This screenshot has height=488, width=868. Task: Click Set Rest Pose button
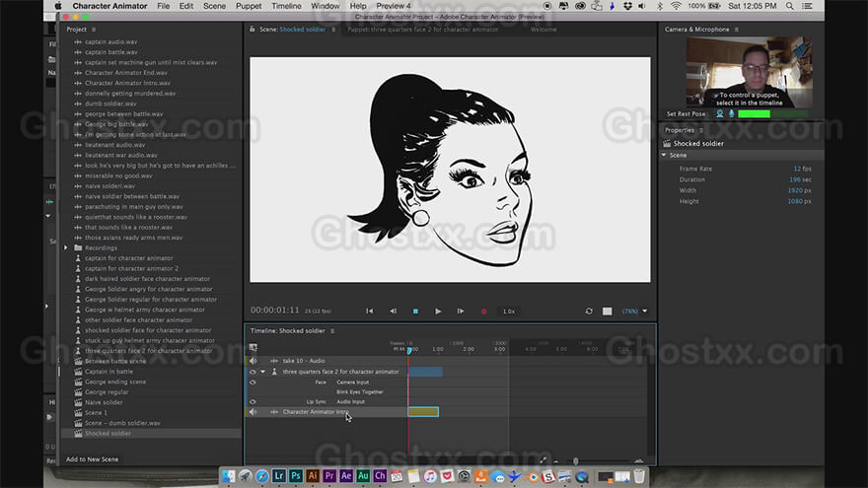(x=686, y=114)
